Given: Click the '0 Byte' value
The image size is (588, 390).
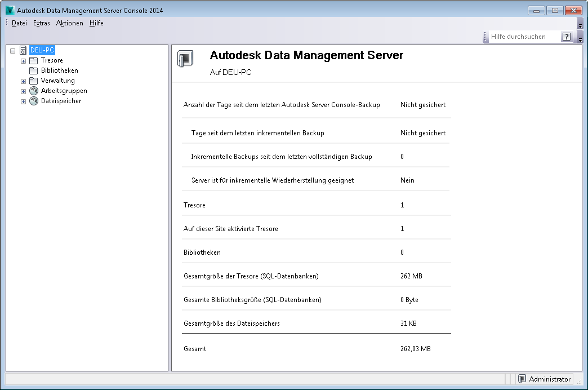Looking at the screenshot, I should click(x=409, y=299).
